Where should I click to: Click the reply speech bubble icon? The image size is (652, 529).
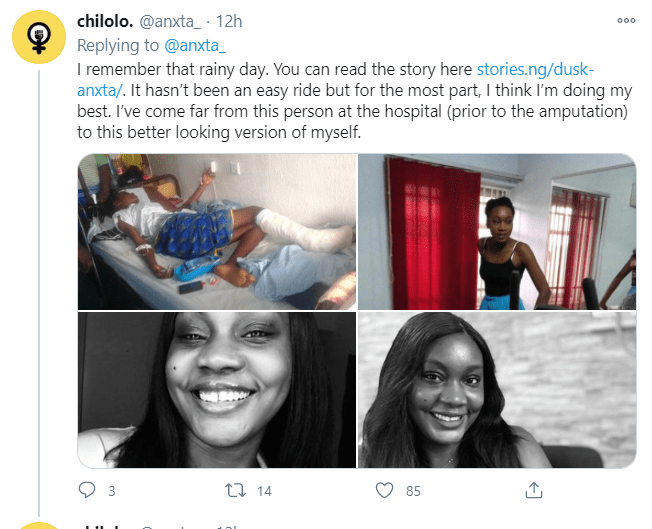point(87,490)
